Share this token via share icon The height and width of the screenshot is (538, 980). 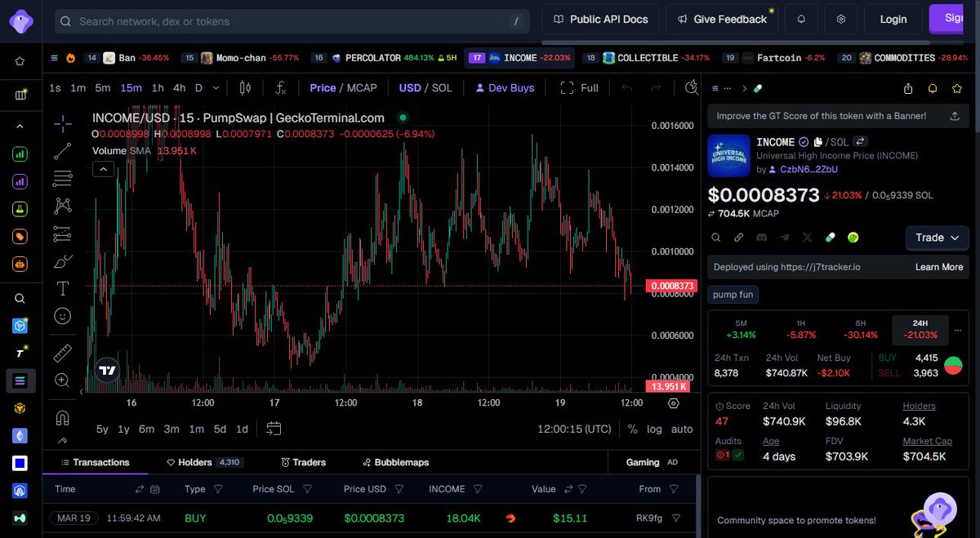coord(908,88)
